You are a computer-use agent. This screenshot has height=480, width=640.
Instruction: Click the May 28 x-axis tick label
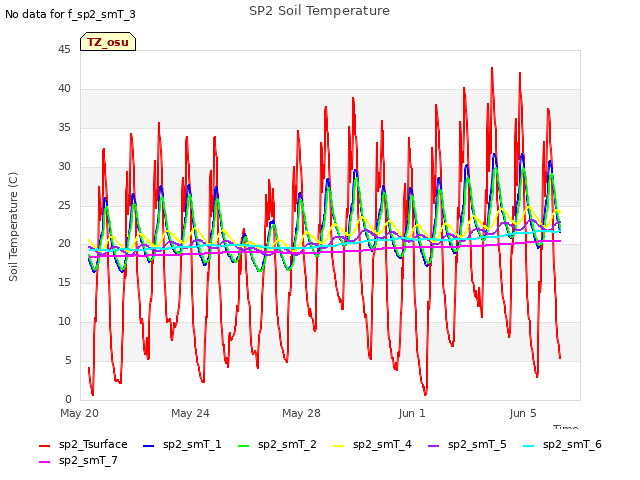pyautogui.click(x=301, y=413)
